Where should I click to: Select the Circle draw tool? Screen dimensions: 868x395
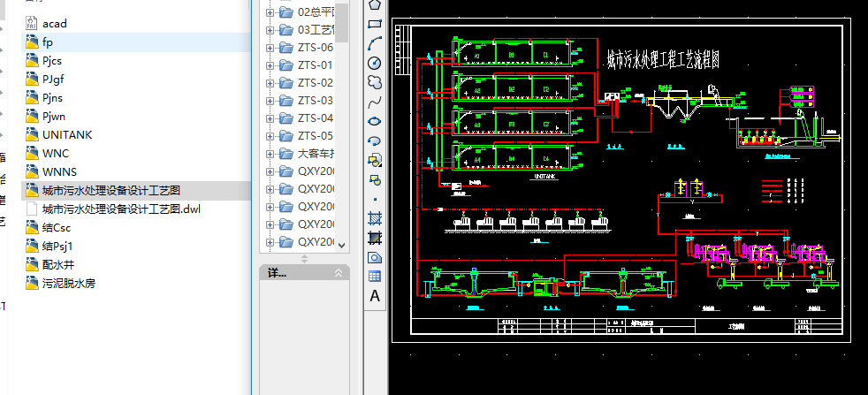click(x=375, y=63)
